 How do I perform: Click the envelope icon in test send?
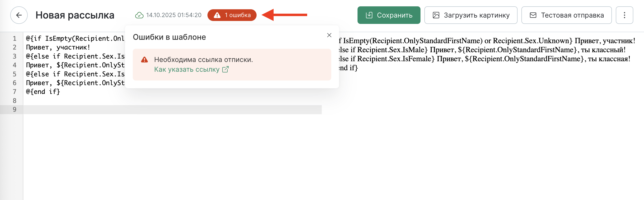click(533, 15)
